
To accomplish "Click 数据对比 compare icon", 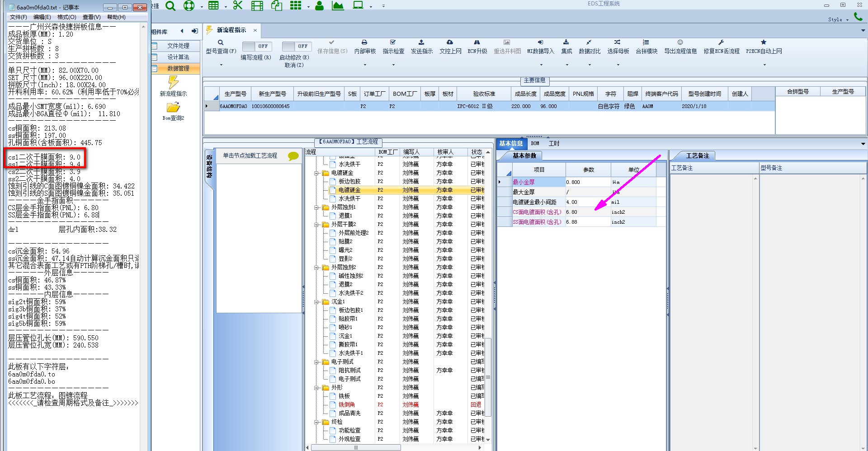I will (x=589, y=42).
